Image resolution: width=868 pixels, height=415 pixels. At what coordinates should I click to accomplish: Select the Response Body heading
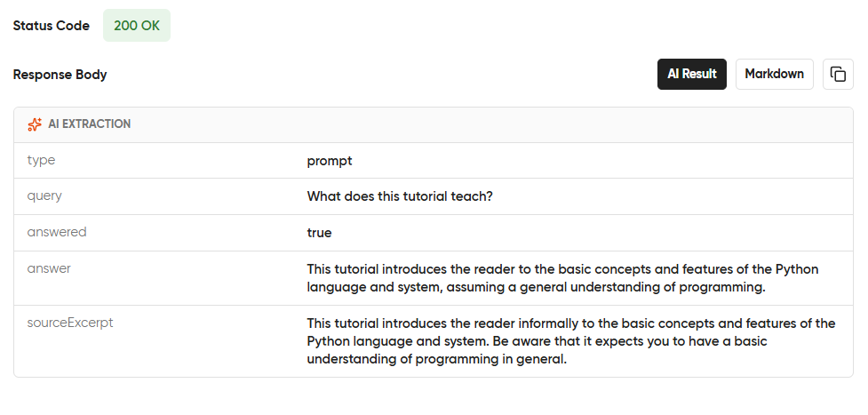60,75
